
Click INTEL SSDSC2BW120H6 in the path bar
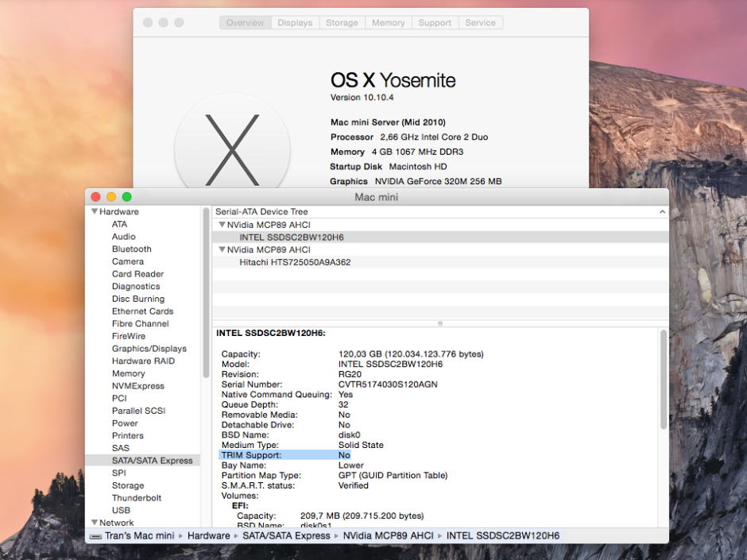click(x=502, y=535)
